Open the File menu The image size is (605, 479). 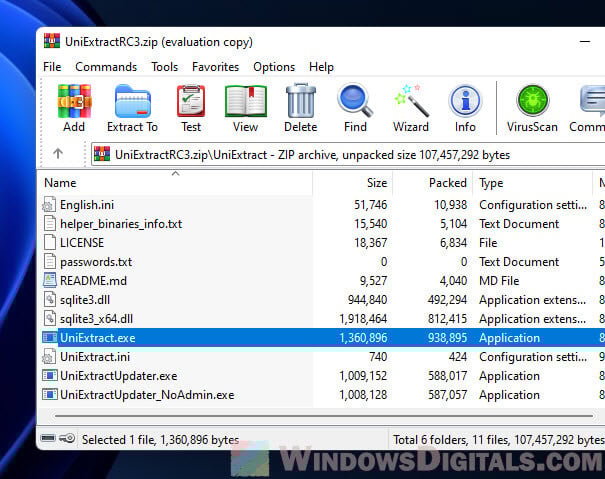tap(52, 67)
